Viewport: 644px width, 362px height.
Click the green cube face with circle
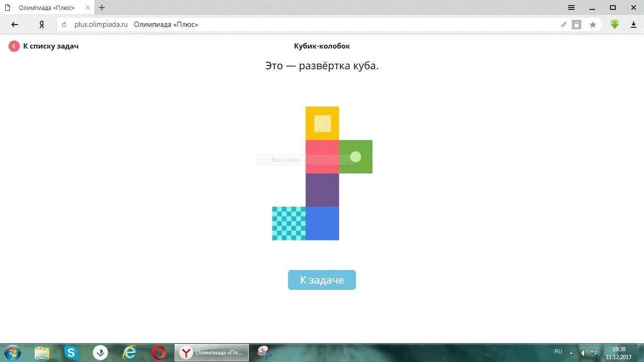356,157
